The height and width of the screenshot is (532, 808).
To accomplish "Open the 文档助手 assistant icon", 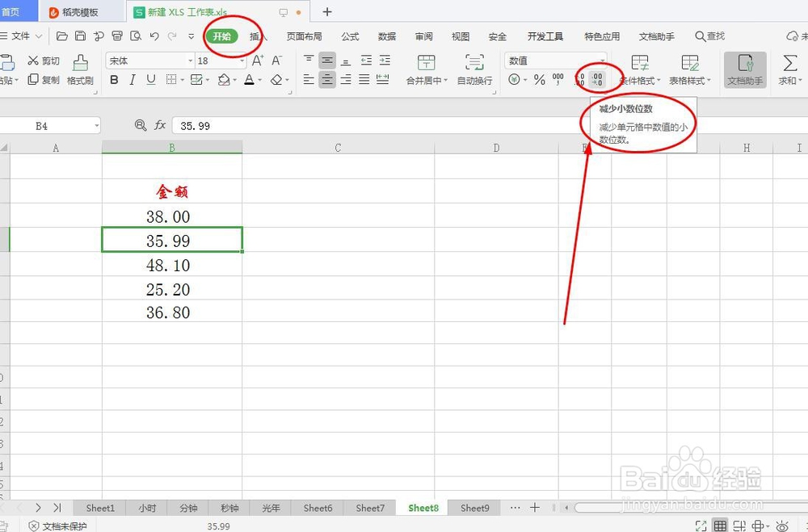I will point(744,70).
